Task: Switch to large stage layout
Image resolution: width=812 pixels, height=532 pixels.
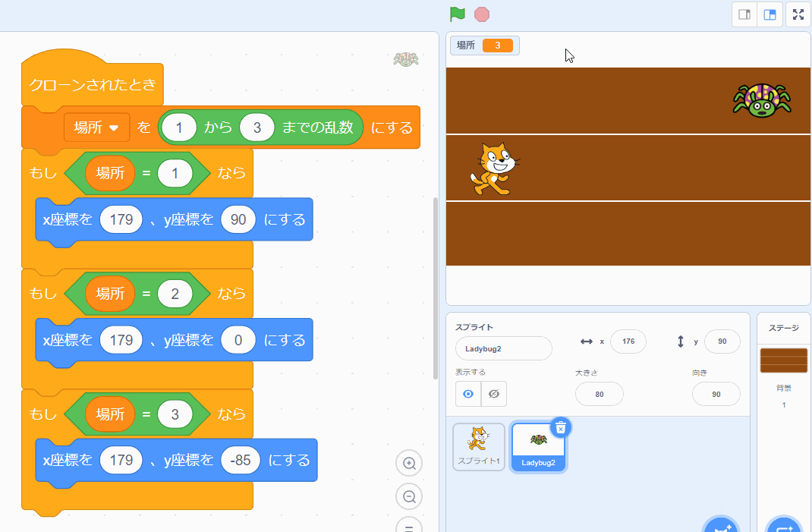Action: (770, 14)
